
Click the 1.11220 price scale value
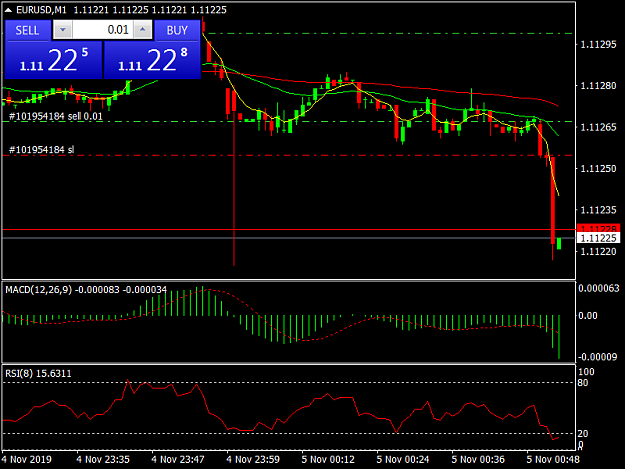pyautogui.click(x=598, y=251)
